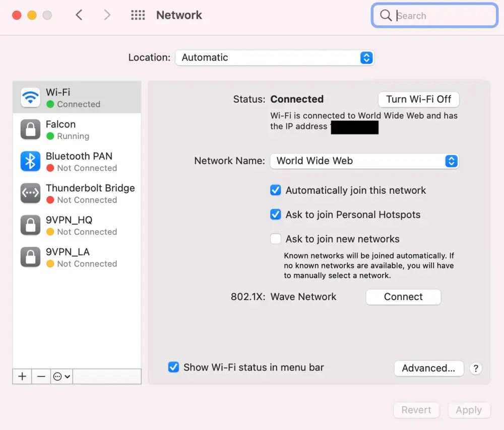Open the service action ellipsis menu
This screenshot has width=504, height=430.
tap(61, 376)
